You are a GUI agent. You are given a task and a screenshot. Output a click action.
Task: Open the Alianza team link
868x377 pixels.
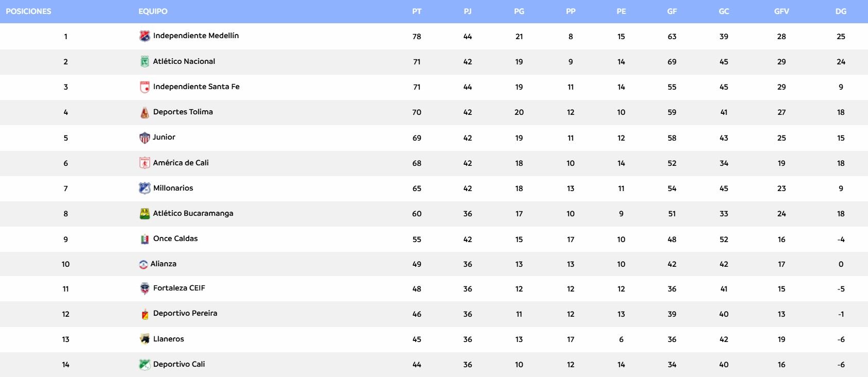(163, 264)
